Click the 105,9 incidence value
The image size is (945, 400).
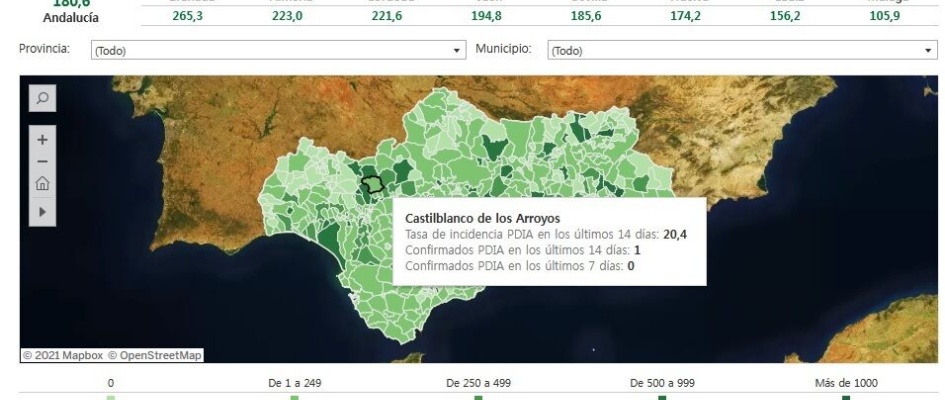(x=886, y=17)
